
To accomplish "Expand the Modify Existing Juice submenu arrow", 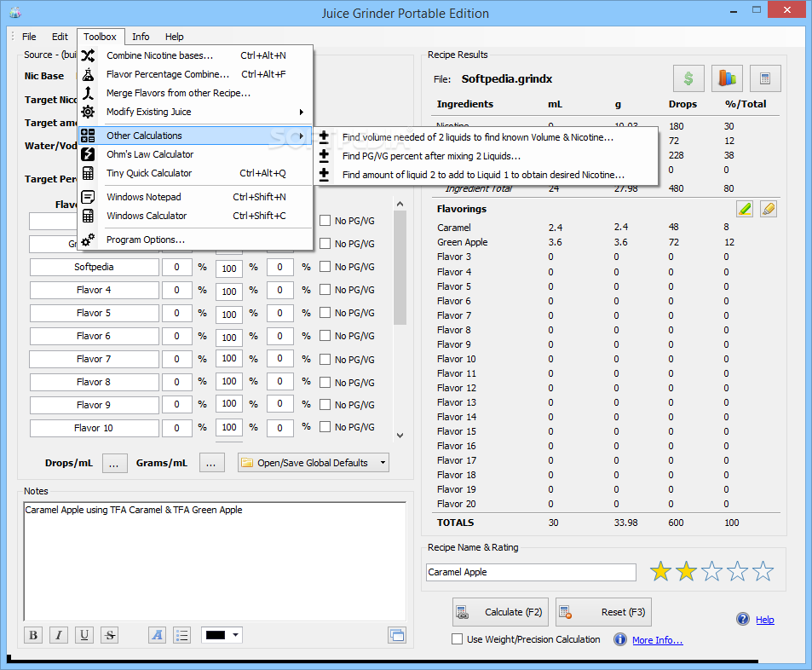I will click(302, 112).
